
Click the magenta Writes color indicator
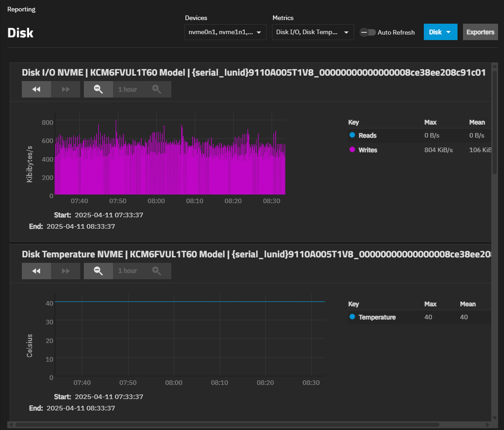(x=351, y=150)
